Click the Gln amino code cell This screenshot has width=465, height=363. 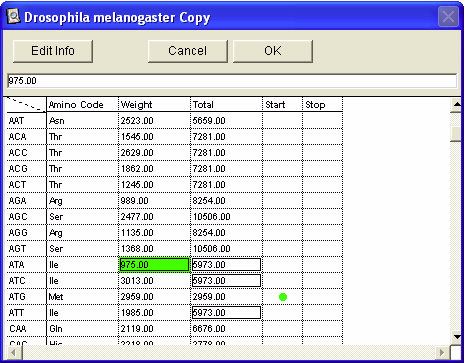coord(82,329)
